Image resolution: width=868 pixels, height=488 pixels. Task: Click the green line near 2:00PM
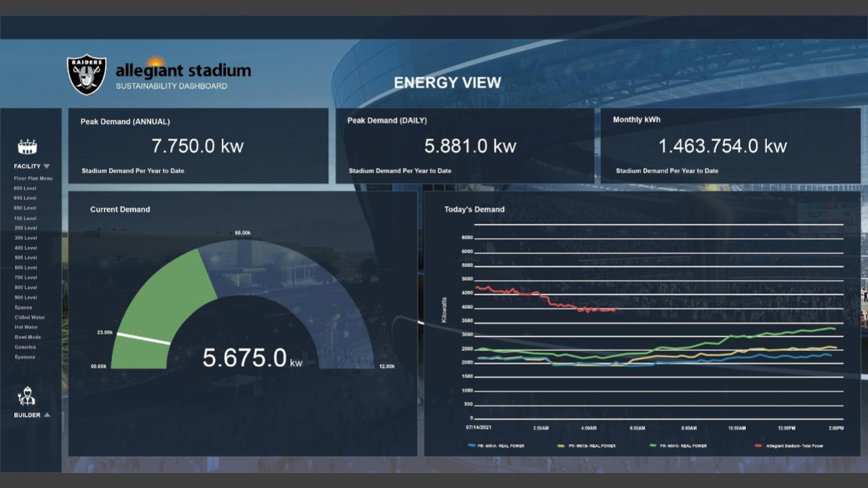(x=831, y=328)
